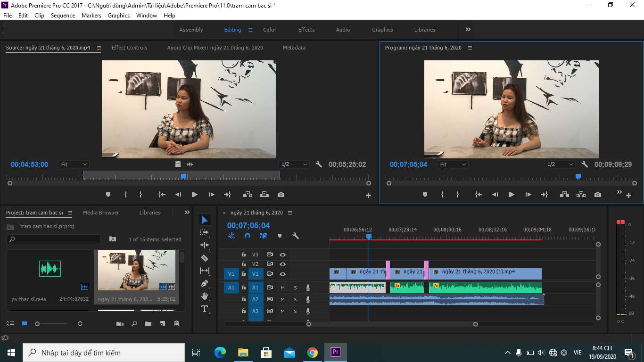This screenshot has width=644, height=362.
Task: Solo audio track A2
Action: coord(296,299)
